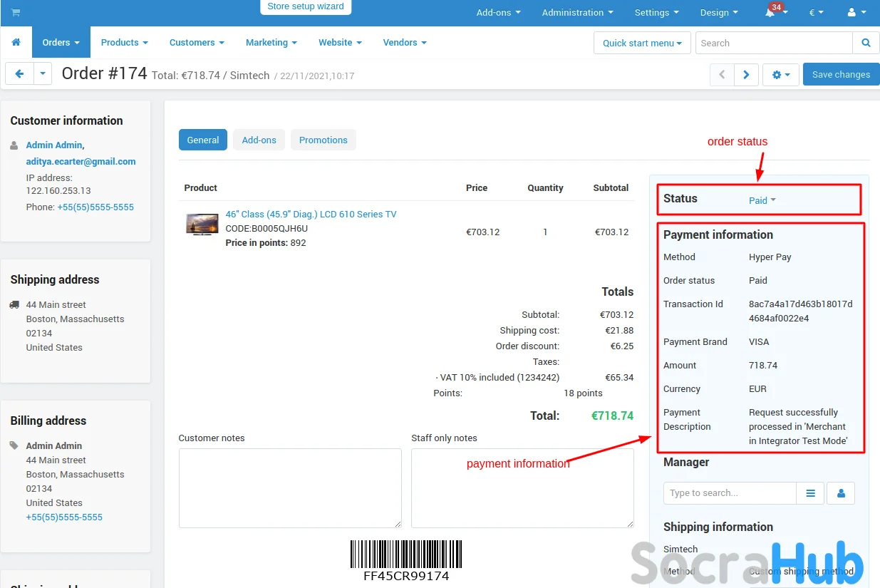The width and height of the screenshot is (880, 588).
Task: Click the search magnifier button
Action: pyautogui.click(x=866, y=43)
